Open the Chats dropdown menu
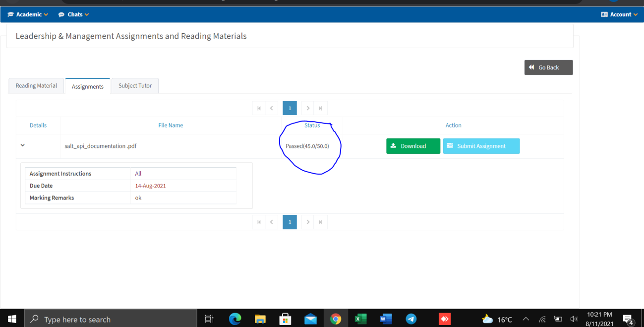 74,14
